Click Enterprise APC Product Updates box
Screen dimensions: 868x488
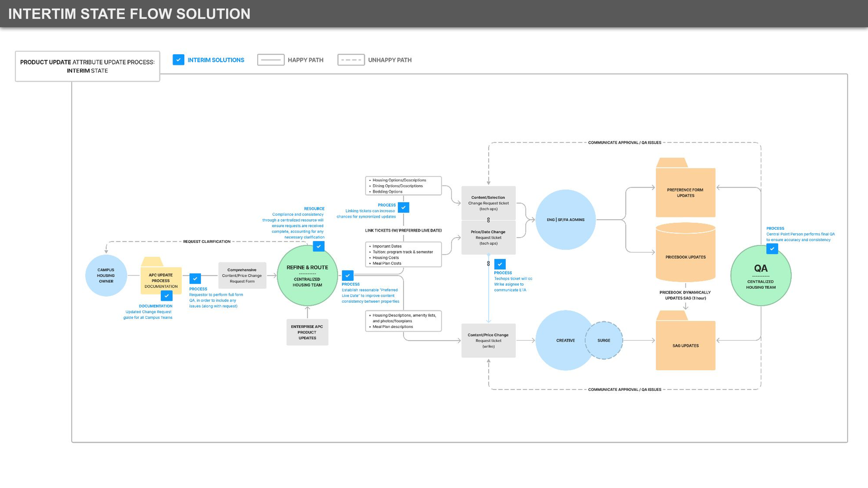point(307,332)
